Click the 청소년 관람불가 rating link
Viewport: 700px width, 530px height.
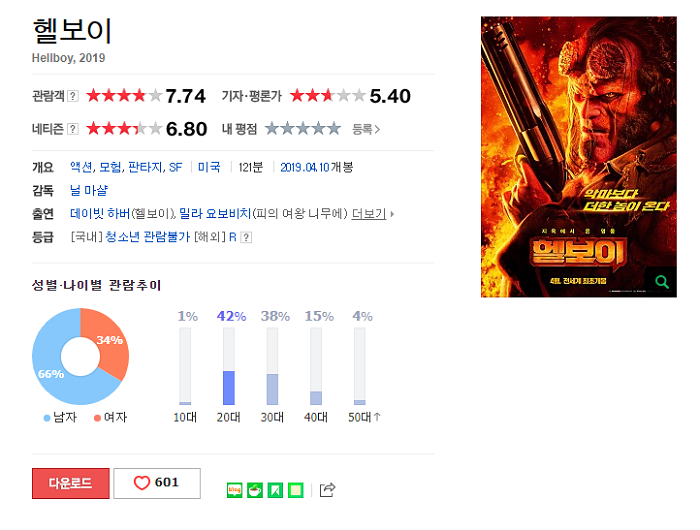148,237
